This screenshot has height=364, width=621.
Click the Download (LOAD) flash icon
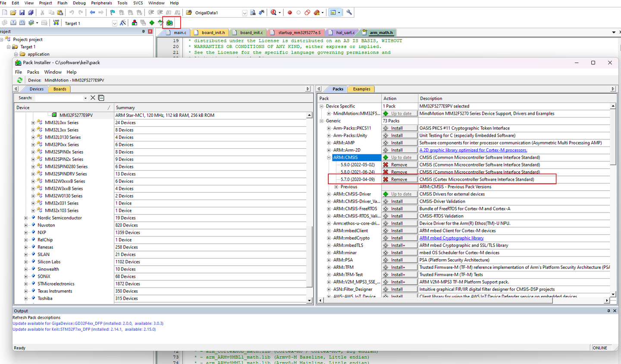56,23
